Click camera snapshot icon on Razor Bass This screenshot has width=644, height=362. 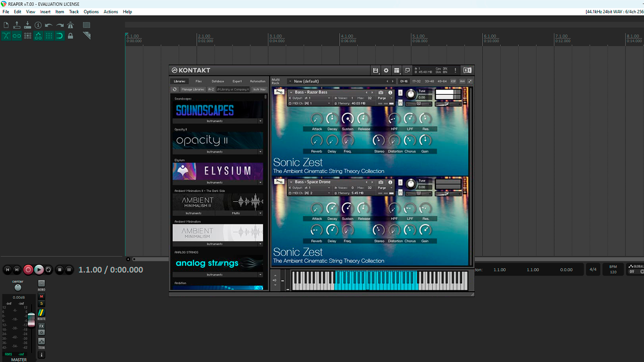pyautogui.click(x=381, y=92)
